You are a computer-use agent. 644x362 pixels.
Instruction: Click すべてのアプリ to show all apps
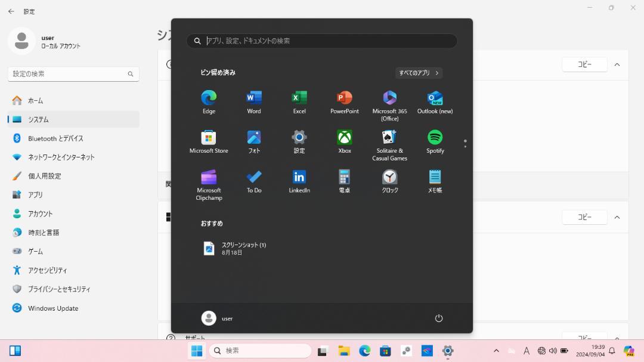[419, 73]
